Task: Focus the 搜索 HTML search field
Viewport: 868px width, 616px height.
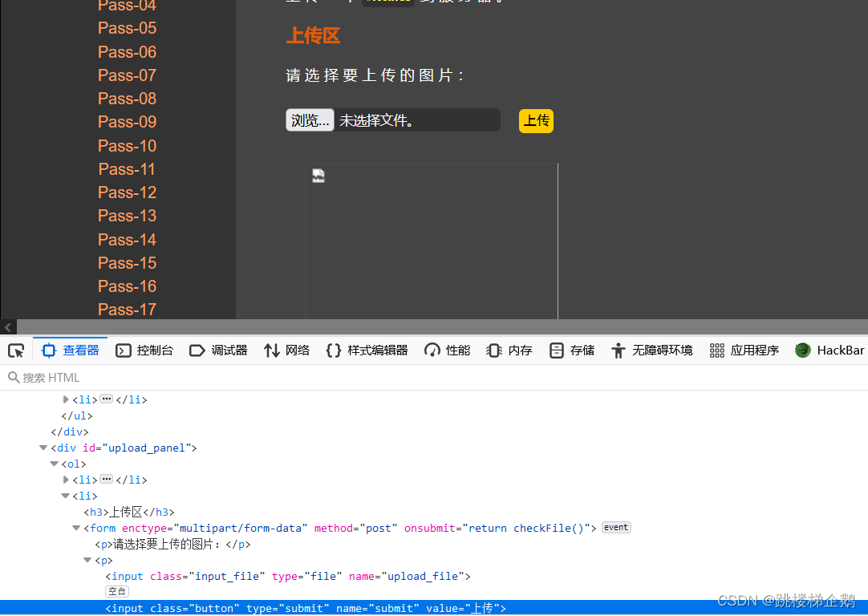Action: tap(160, 378)
